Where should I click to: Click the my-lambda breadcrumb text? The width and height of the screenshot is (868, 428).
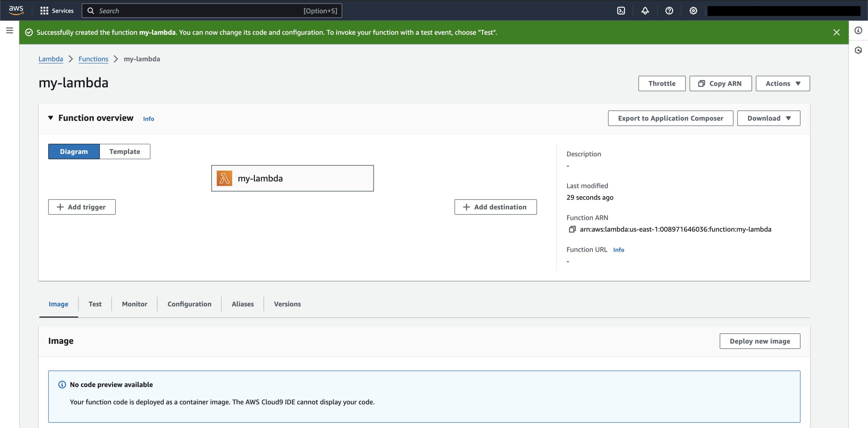click(142, 59)
